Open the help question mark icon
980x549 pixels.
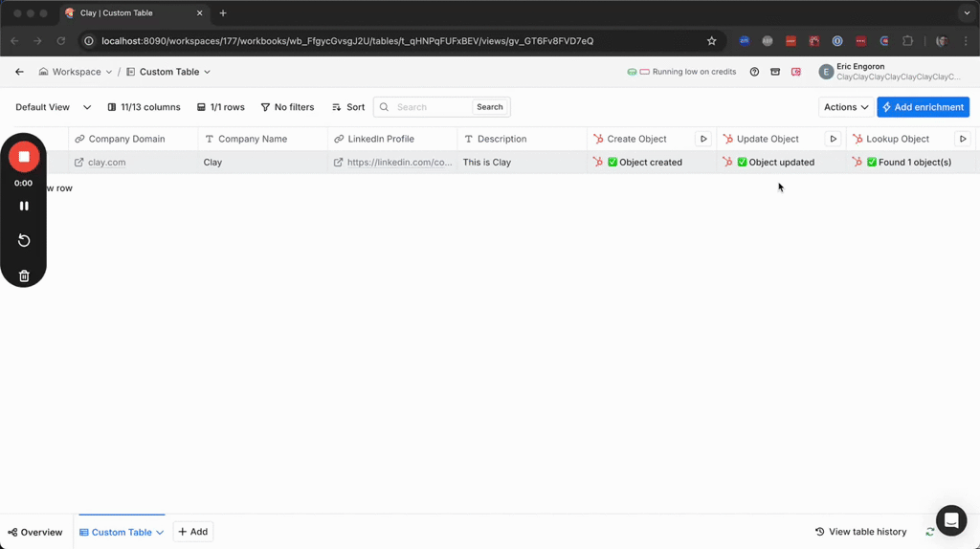(x=754, y=72)
